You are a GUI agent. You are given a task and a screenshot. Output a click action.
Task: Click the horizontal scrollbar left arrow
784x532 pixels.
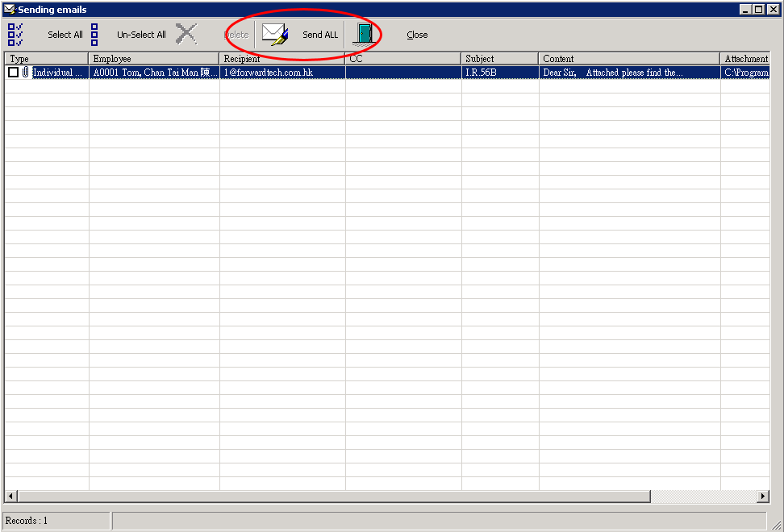click(x=11, y=496)
